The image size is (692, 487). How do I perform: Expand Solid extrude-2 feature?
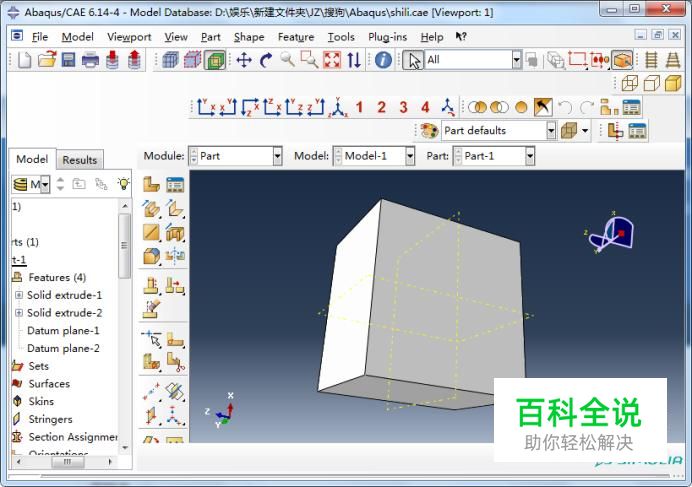[x=19, y=313]
